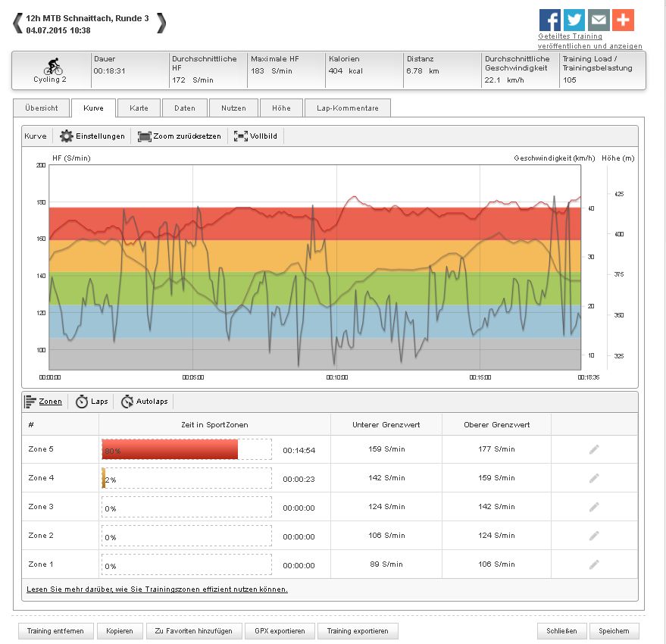Share training on Facebook icon

tap(549, 20)
